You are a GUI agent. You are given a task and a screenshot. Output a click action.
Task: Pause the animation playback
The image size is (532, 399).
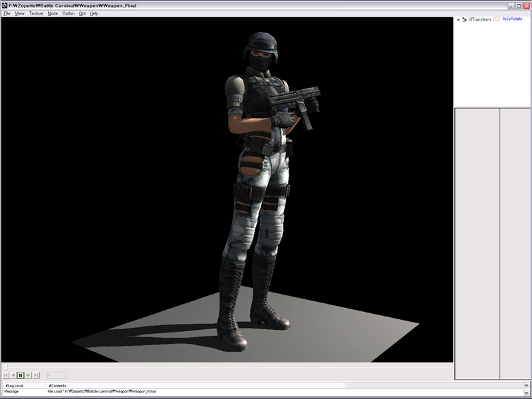[21, 375]
